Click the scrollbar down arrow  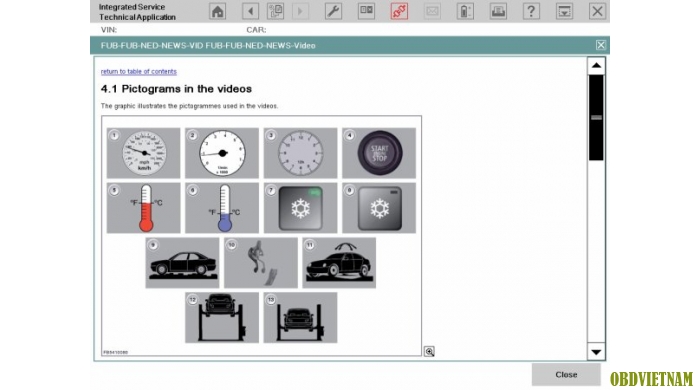[x=596, y=352]
